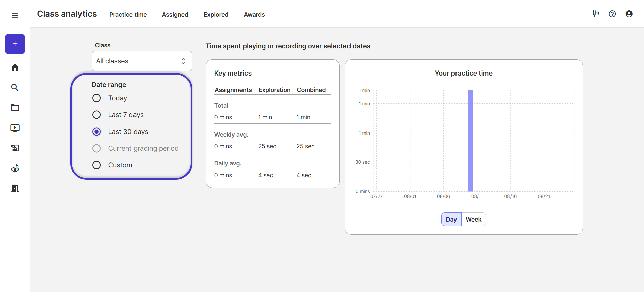Click the 08/21 date on chart axis
This screenshot has width=644, height=292.
[x=544, y=196]
